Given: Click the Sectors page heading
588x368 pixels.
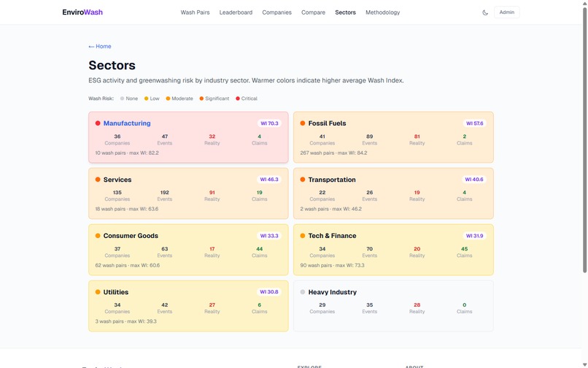Looking at the screenshot, I should point(112,65).
